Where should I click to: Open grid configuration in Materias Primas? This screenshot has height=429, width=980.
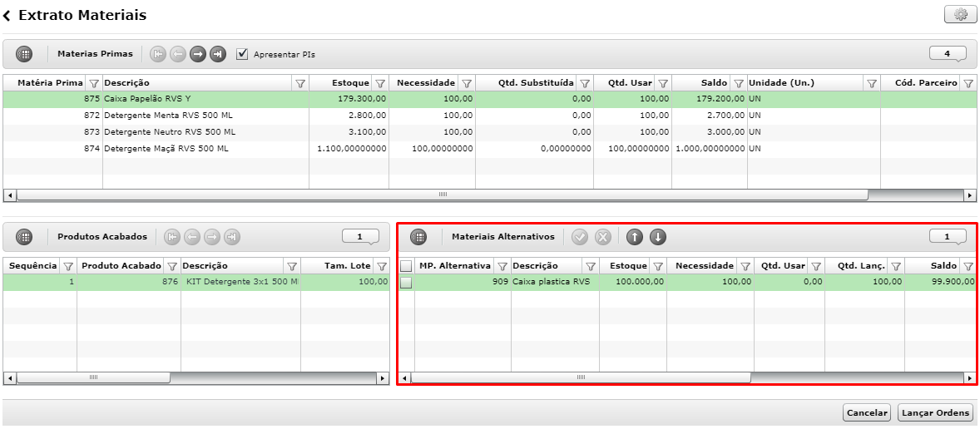[x=24, y=54]
